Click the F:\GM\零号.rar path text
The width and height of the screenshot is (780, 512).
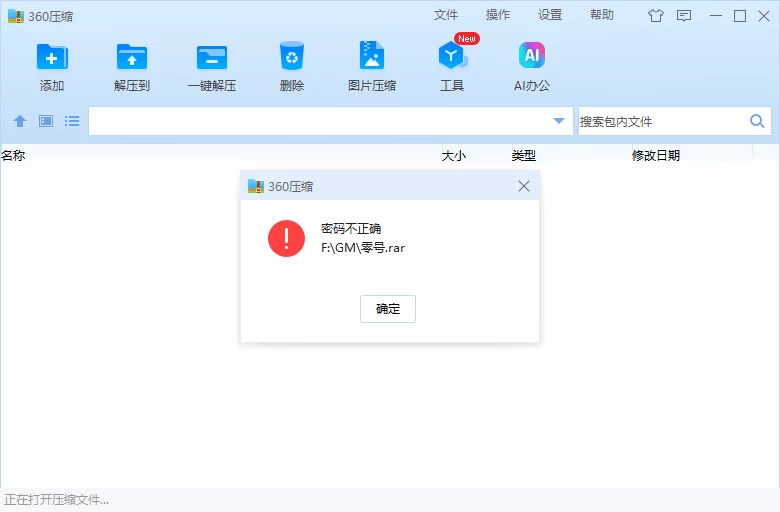pos(363,248)
